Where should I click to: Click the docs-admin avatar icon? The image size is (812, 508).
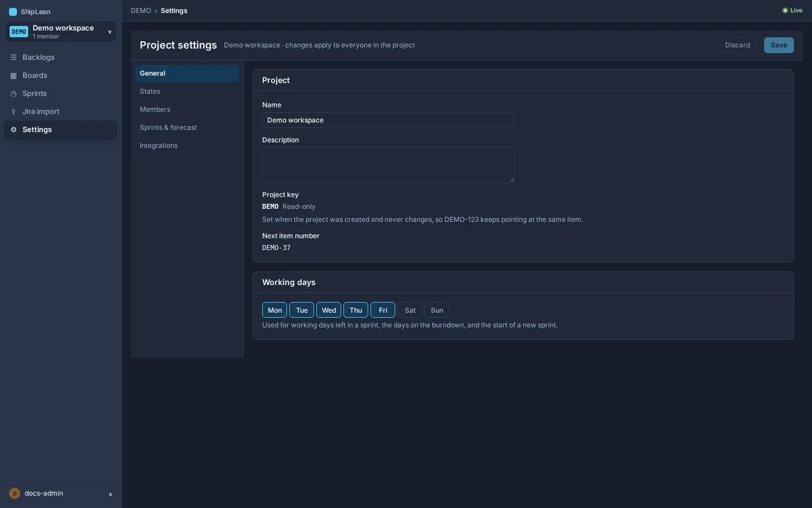[x=15, y=493]
